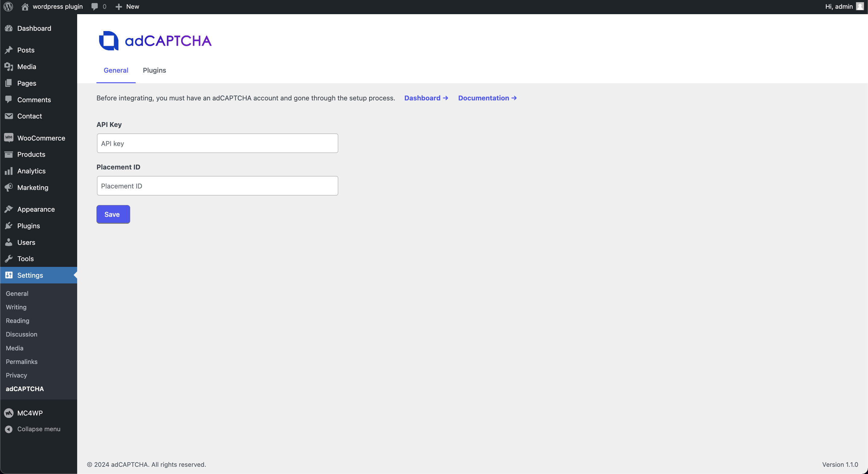The image size is (868, 474).
Task: Switch to the Plugins tab
Action: (x=155, y=70)
